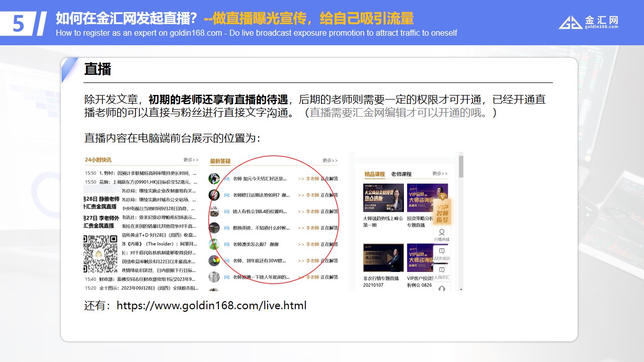Click avatar beside 老师预测一下镑人 question
644x362 pixels.
tap(214, 277)
